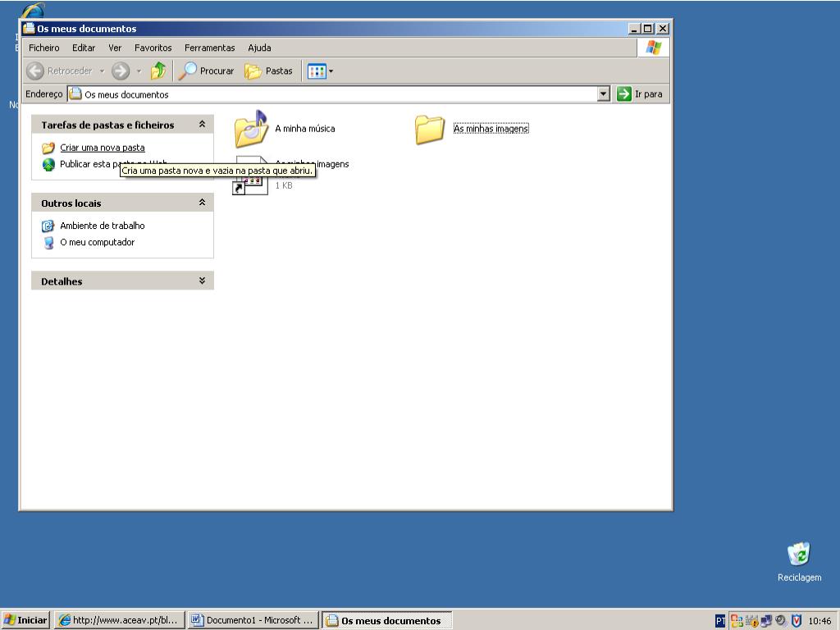Click the Iniciar start button
This screenshot has width=840, height=630.
25,620
